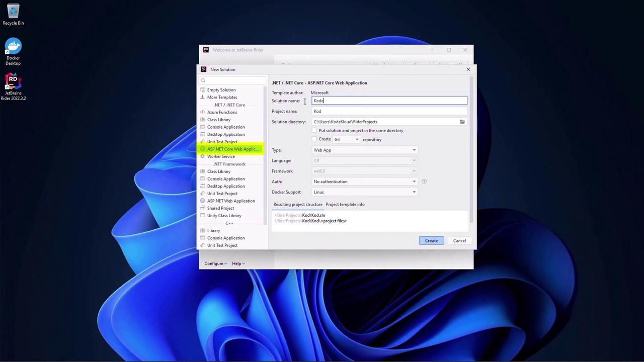The image size is (644, 362).
Task: Expand the Configure menu in the Welcome window
Action: tap(215, 263)
